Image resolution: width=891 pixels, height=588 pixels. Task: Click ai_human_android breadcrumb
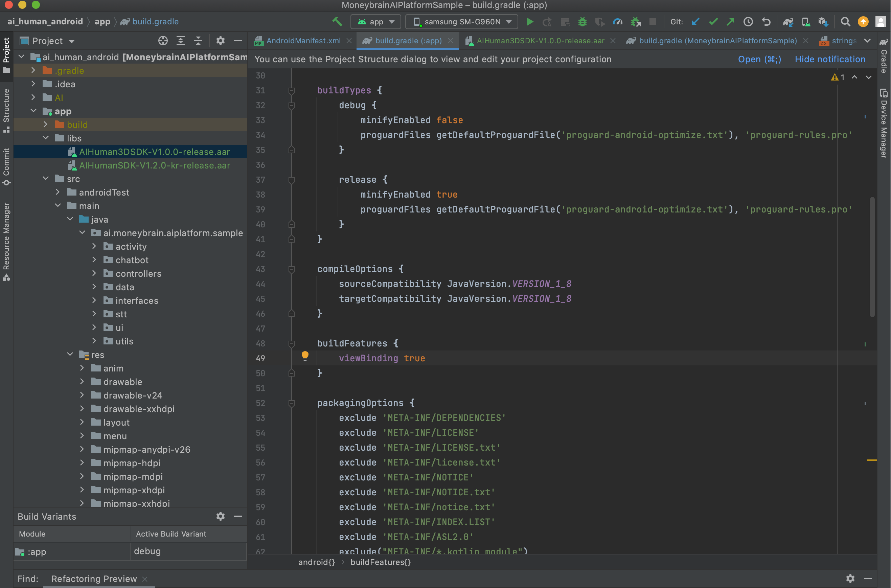pyautogui.click(x=45, y=21)
